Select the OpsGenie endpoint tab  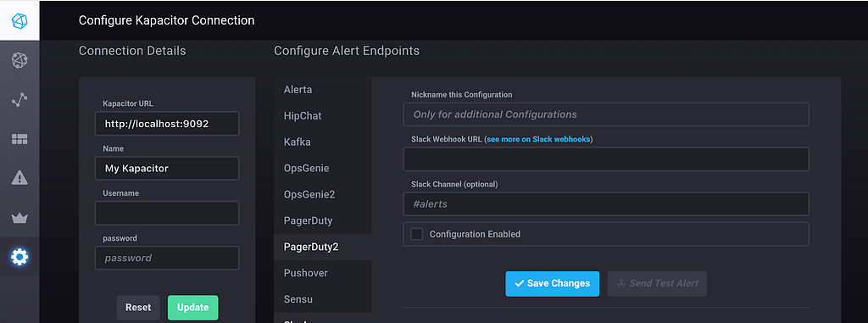[x=322, y=168]
